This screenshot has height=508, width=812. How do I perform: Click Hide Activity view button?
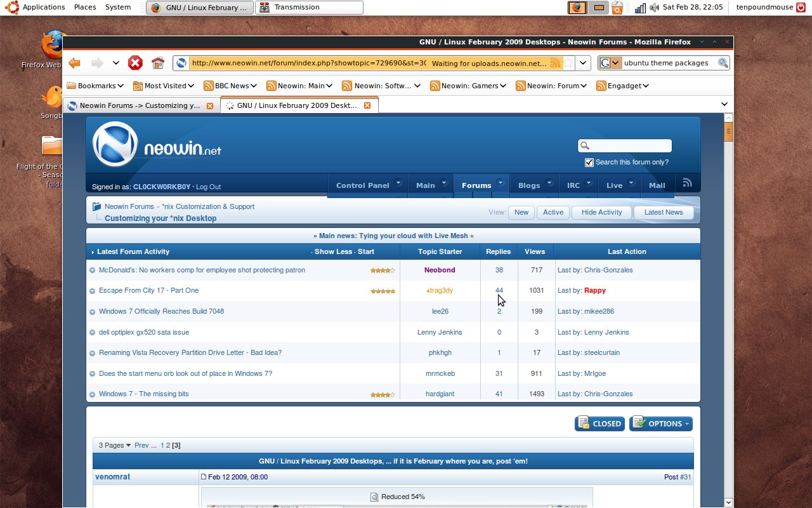tap(601, 213)
